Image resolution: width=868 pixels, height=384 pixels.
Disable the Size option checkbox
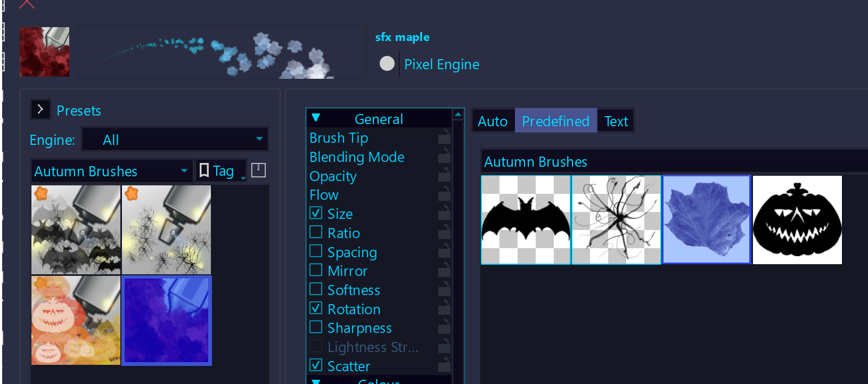[x=316, y=214]
